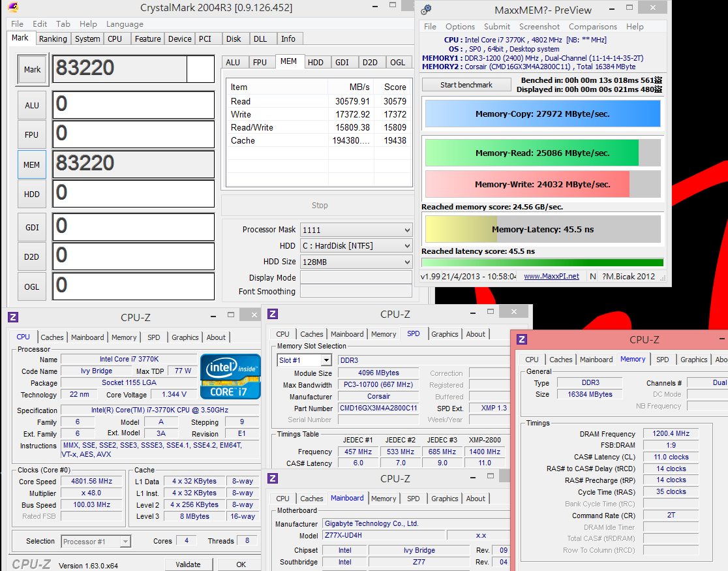Switch to the Ranking tab in CrystalMark
The image size is (728, 571).
click(x=53, y=39)
